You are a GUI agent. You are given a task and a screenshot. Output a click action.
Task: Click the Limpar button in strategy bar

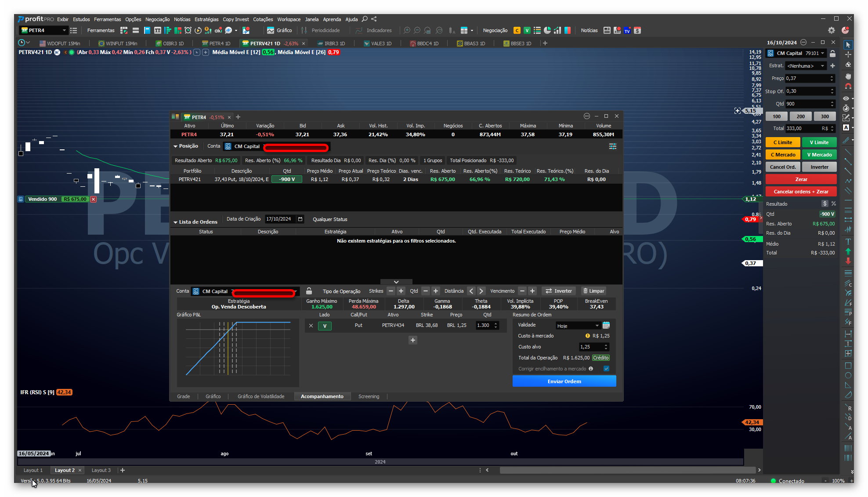[x=593, y=291]
